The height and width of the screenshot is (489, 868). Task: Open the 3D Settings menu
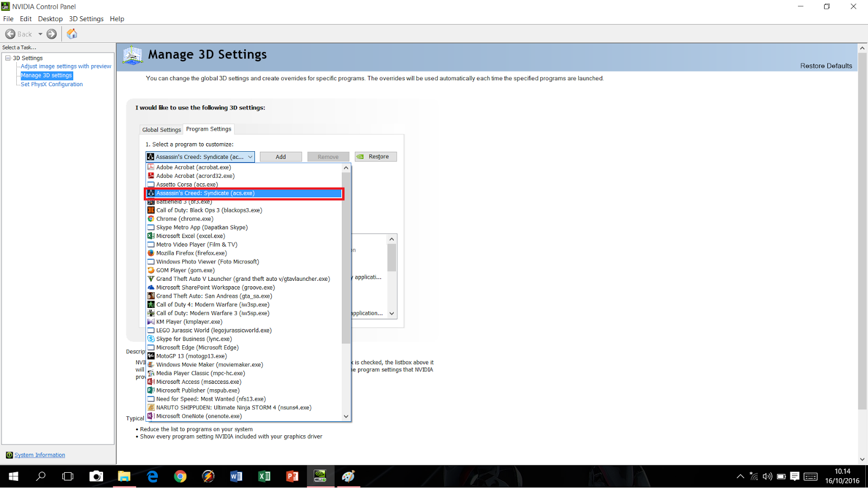86,19
